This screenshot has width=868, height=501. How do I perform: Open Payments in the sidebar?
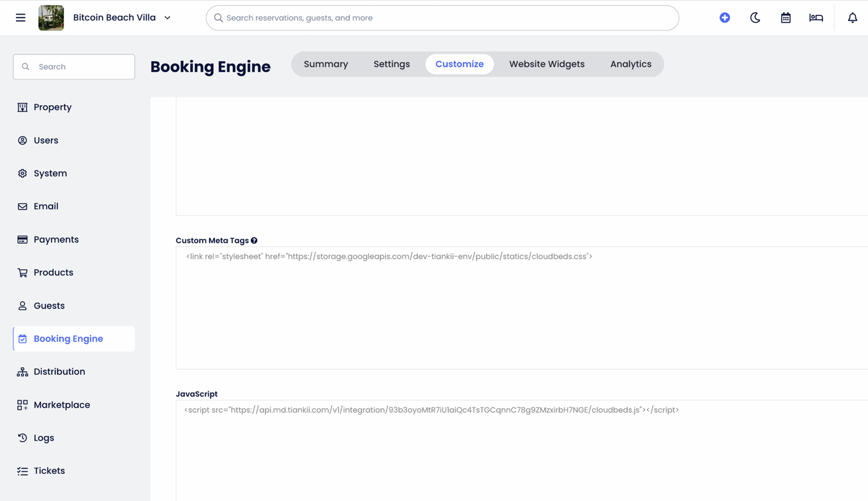click(x=56, y=240)
